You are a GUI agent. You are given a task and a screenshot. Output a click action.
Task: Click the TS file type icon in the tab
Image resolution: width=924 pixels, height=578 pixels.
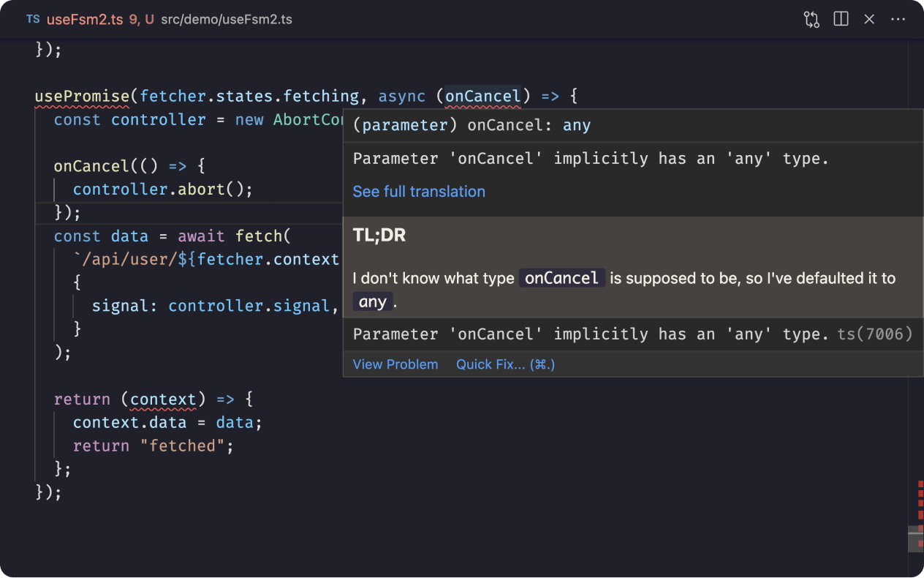coord(33,20)
